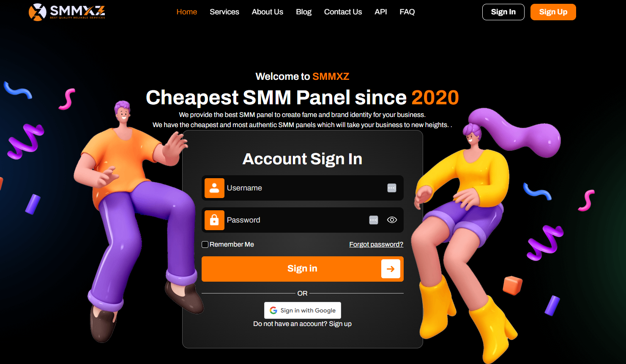Select Contact Us in the top navigation

coord(343,12)
